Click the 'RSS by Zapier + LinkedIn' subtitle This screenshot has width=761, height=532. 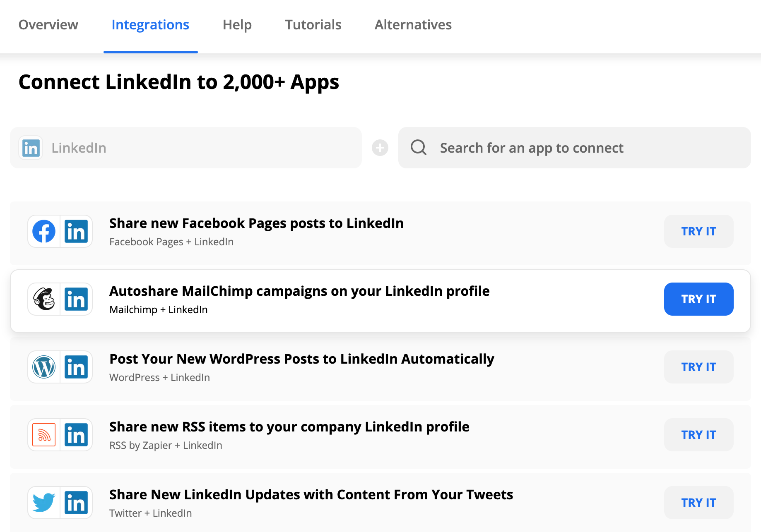(166, 446)
